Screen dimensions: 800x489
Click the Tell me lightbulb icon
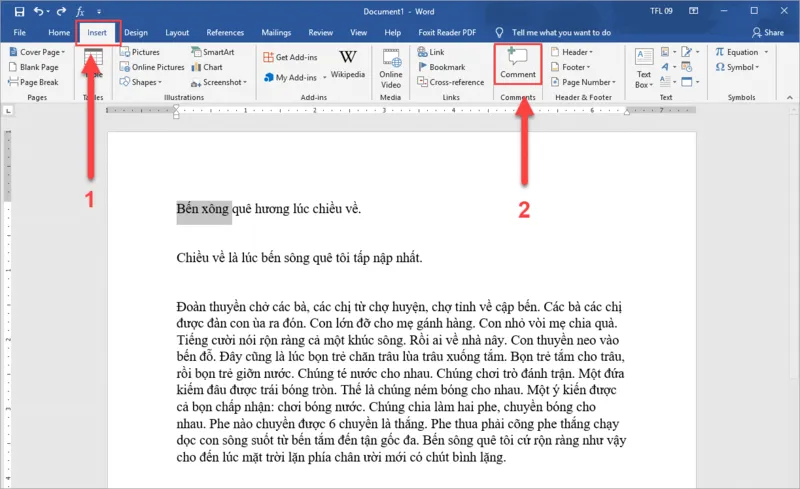coord(499,33)
